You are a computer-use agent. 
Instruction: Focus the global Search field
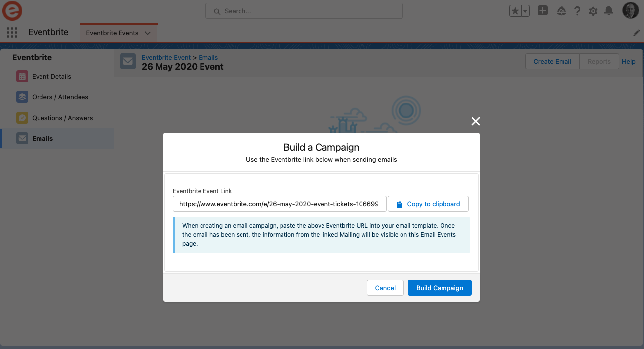tap(304, 11)
